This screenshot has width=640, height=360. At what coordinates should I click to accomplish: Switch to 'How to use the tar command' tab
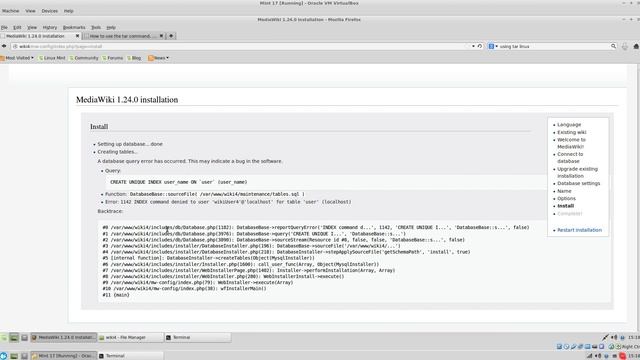tap(124, 36)
